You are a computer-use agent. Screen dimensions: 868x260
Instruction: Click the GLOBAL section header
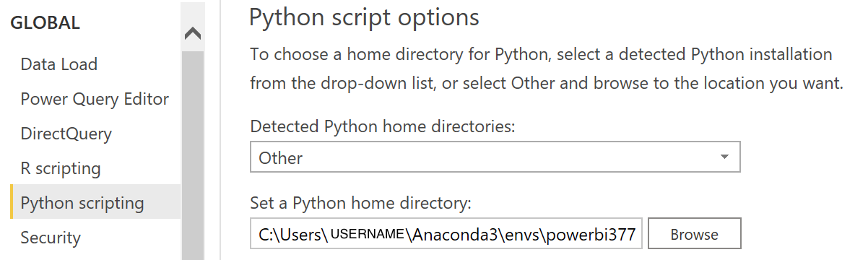45,23
